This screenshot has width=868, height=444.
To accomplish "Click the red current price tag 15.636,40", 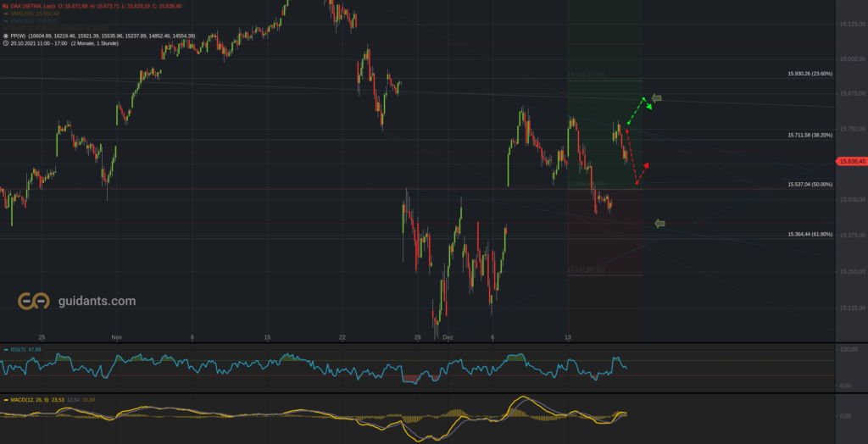I will pos(853,161).
